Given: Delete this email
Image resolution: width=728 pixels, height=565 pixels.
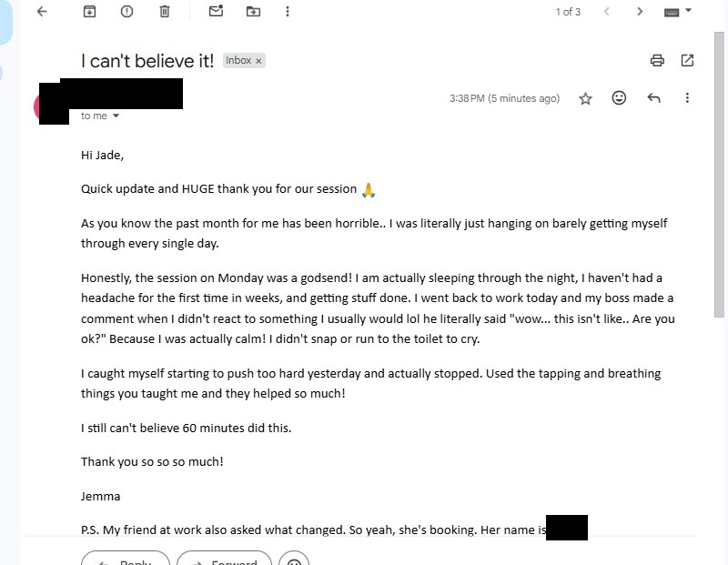Looking at the screenshot, I should click(x=165, y=12).
